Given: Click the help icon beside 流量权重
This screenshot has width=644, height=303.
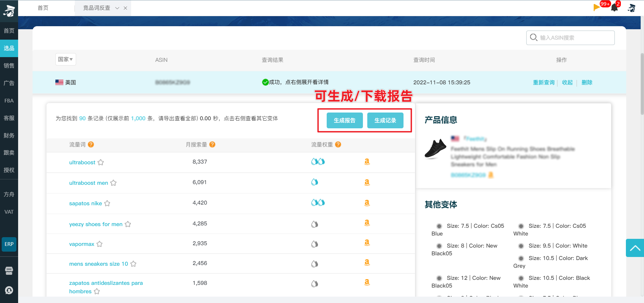Looking at the screenshot, I should tap(338, 144).
